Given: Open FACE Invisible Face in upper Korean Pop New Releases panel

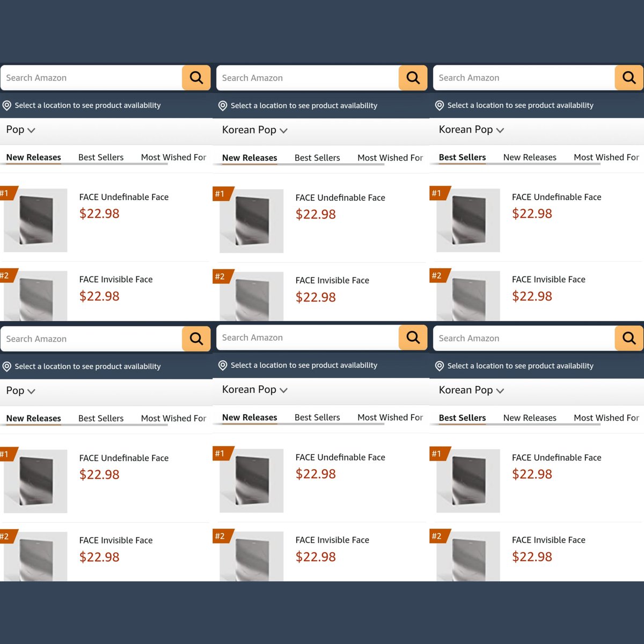Looking at the screenshot, I should pyautogui.click(x=332, y=280).
